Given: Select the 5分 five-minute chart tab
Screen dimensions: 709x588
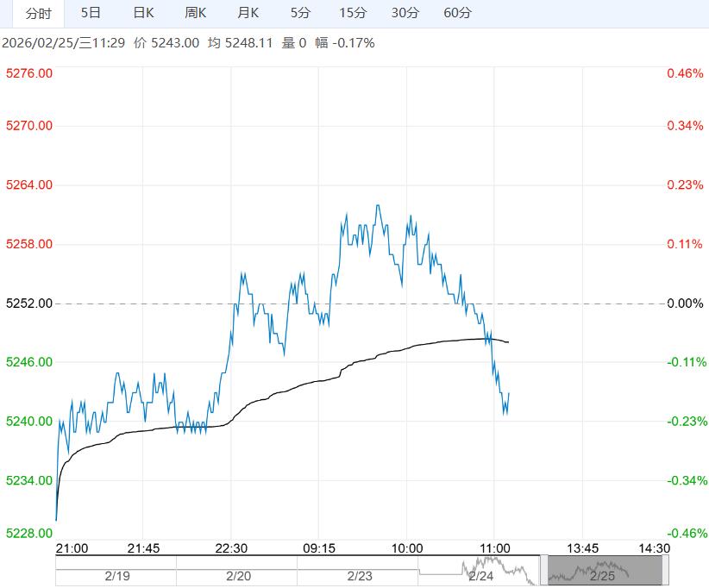Looking at the screenshot, I should click(x=300, y=13).
